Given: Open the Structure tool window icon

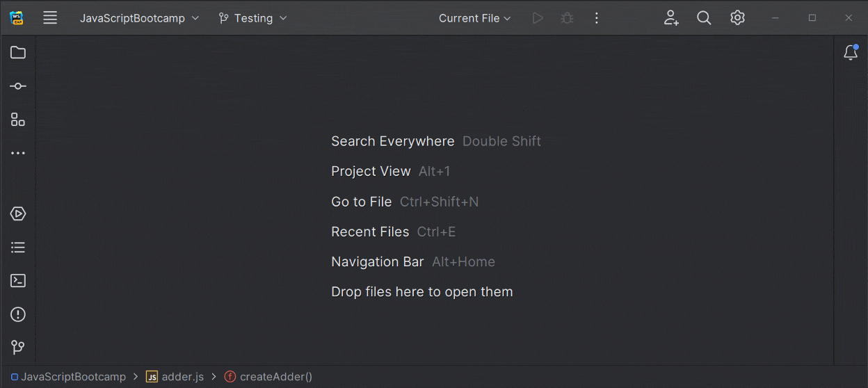Looking at the screenshot, I should 18,120.
